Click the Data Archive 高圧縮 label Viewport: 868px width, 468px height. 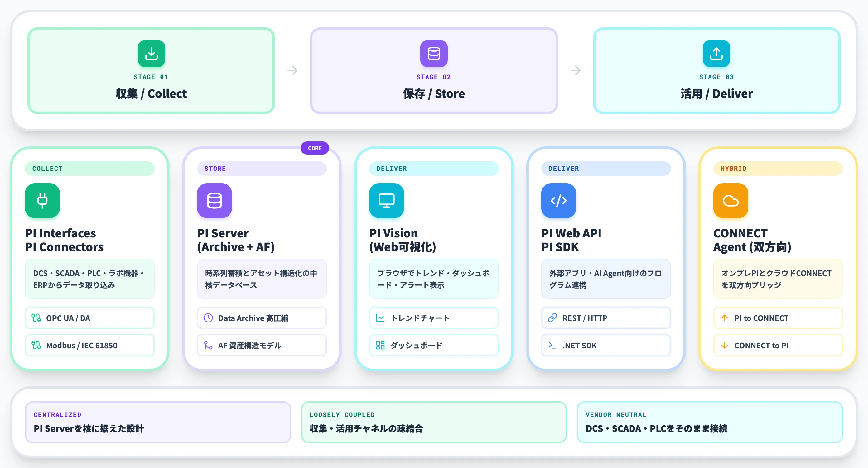(253, 318)
